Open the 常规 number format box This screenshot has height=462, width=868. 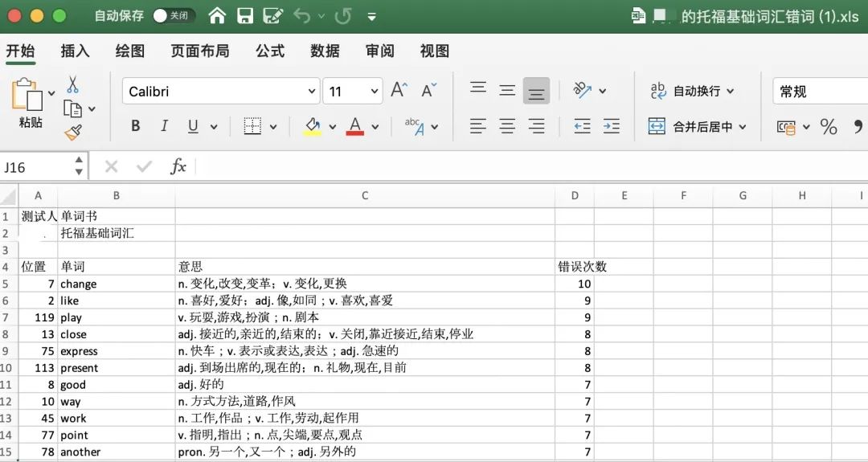click(820, 92)
